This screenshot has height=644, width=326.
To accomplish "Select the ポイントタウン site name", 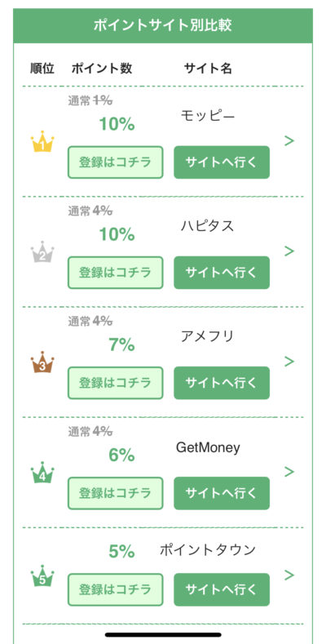I will [208, 550].
